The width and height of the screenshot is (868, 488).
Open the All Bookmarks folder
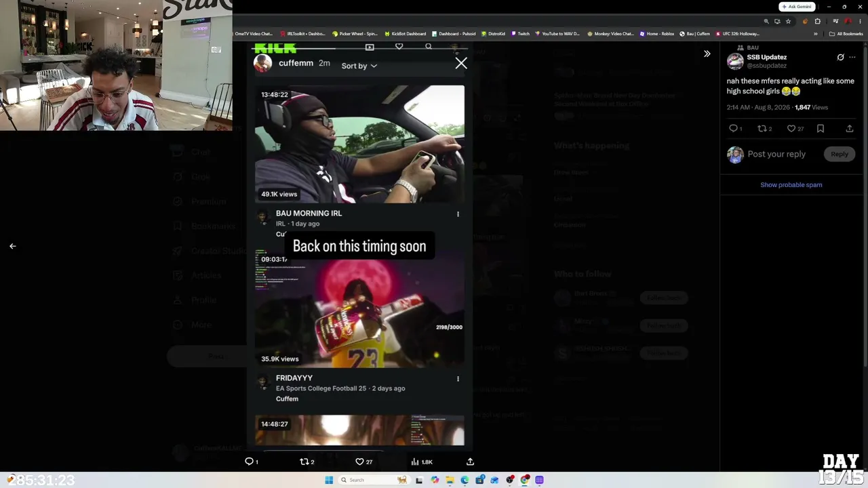(846, 33)
